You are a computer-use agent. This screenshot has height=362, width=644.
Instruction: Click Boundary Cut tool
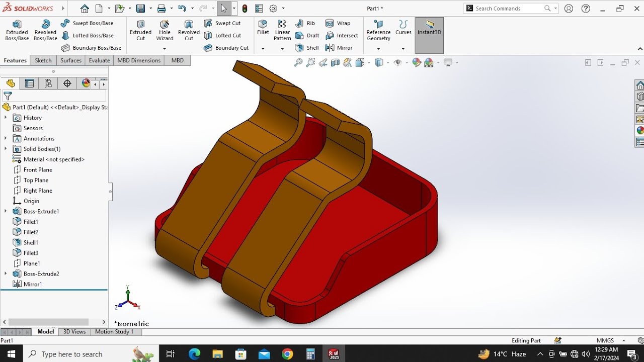pyautogui.click(x=226, y=48)
